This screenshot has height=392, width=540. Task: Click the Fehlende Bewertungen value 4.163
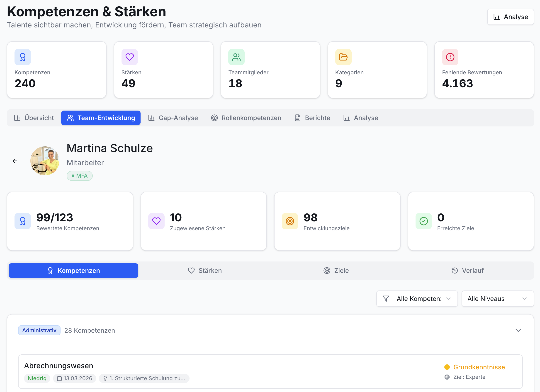457,83
